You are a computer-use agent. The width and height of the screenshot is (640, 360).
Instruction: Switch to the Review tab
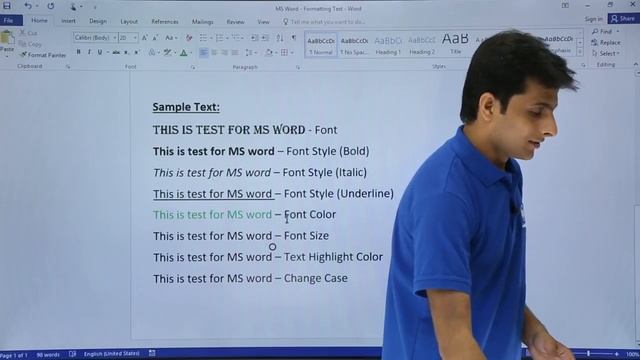point(236,22)
